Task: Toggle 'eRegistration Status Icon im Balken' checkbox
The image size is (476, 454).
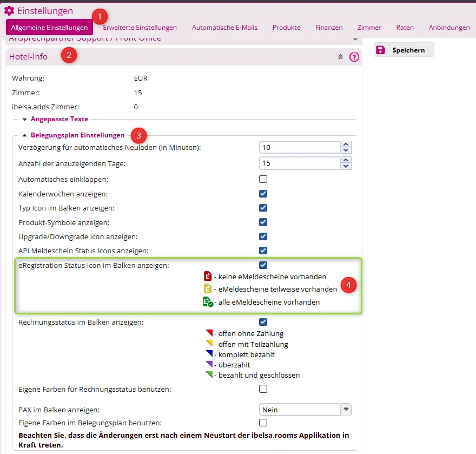Action: (x=263, y=265)
